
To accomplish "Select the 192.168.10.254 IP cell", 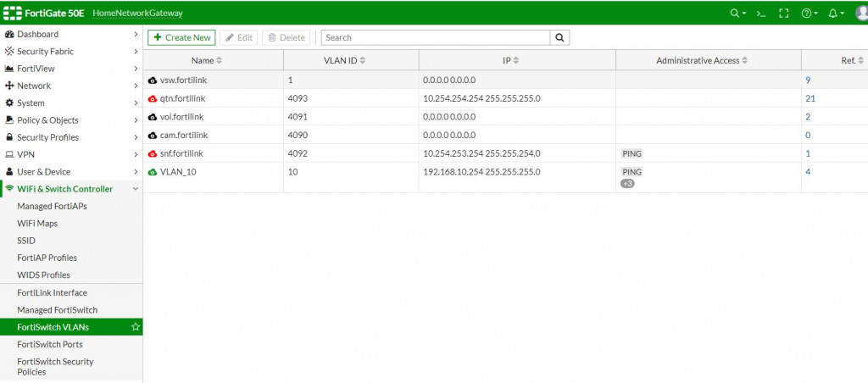I will (517, 178).
